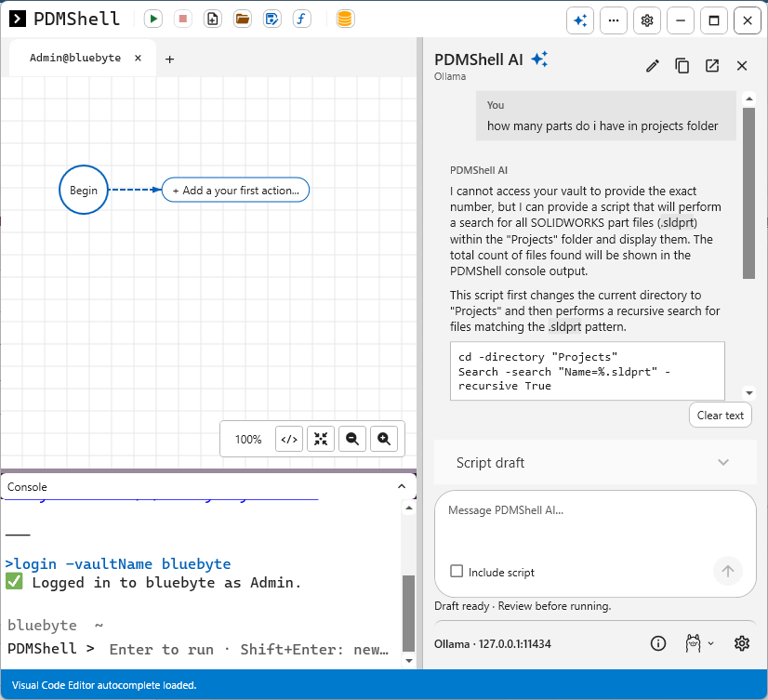Enable the Include script checkbox

click(457, 571)
